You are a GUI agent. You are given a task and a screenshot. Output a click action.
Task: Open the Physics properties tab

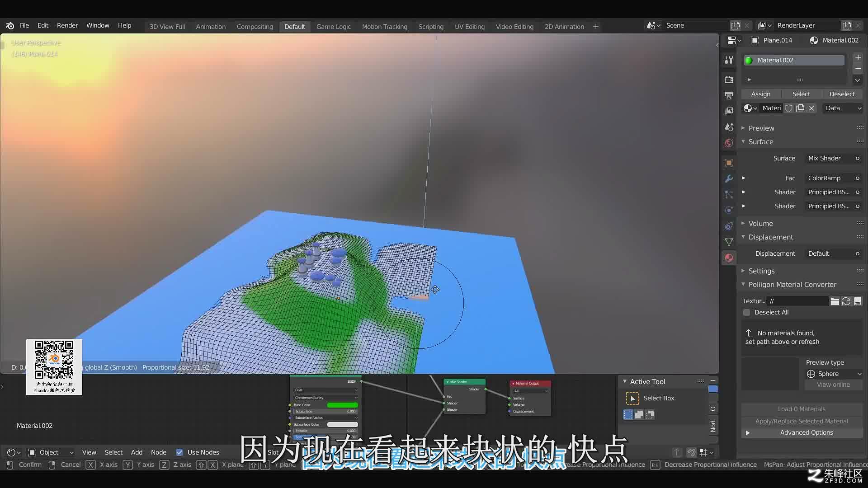click(729, 210)
